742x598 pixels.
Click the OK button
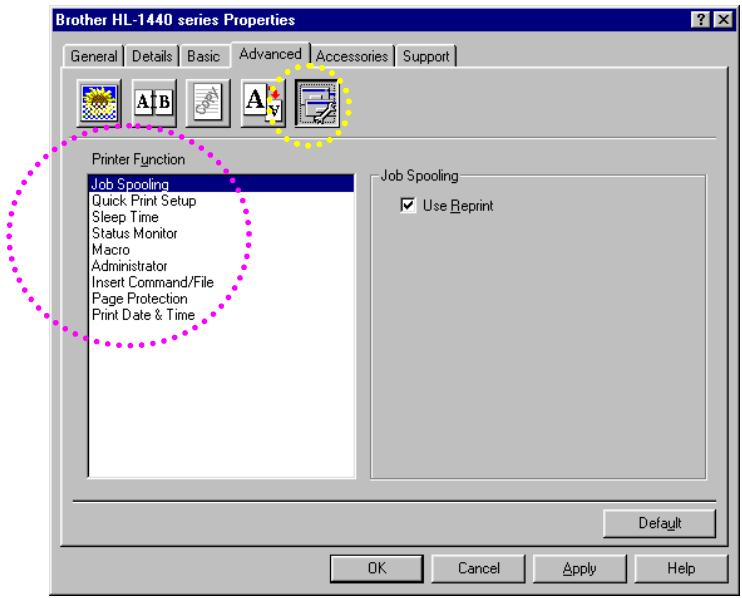[x=377, y=568]
